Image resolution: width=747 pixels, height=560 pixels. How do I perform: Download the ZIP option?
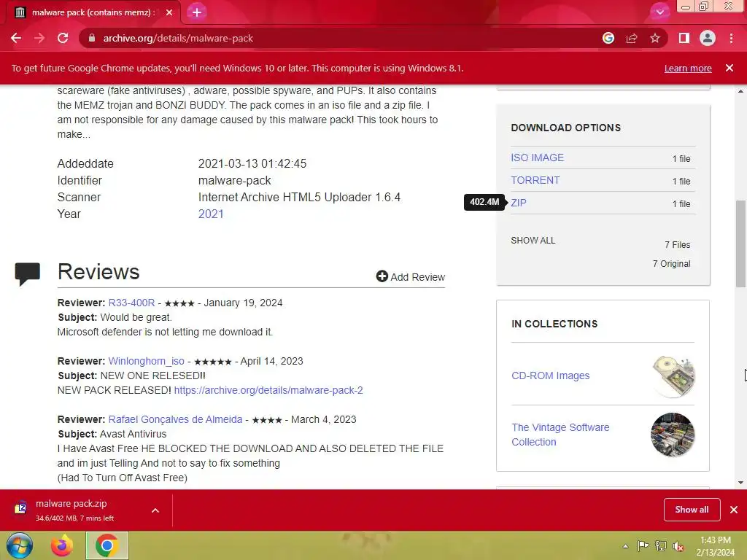click(519, 203)
